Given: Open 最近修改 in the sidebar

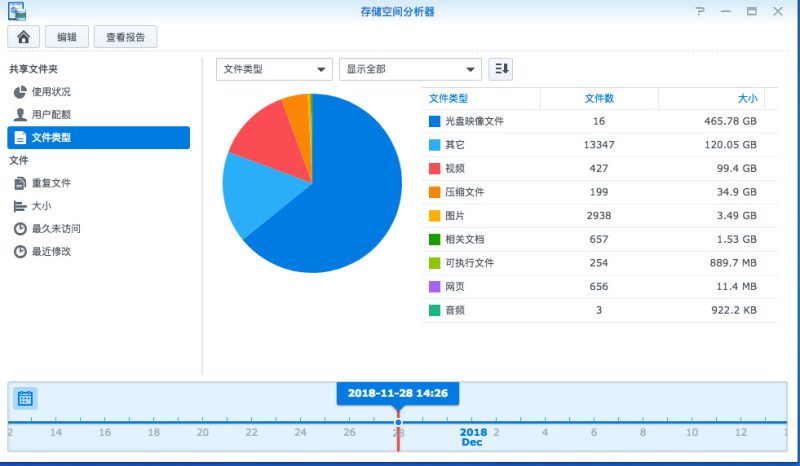Looking at the screenshot, I should point(98,251).
